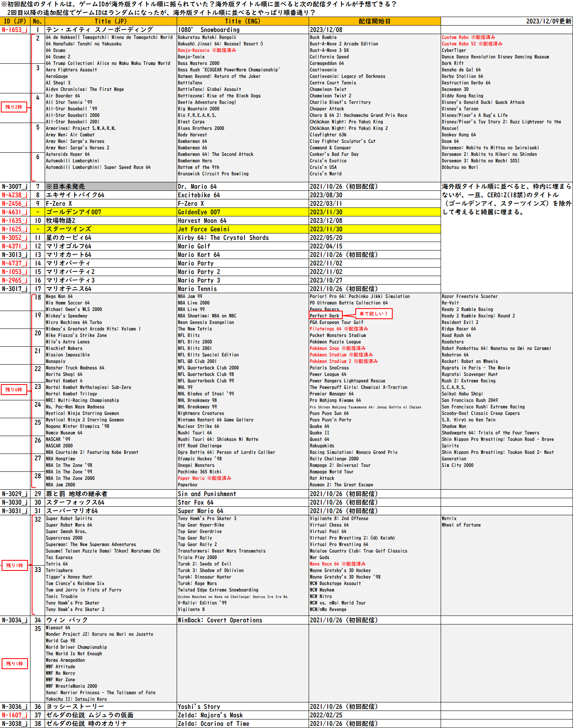Click the red-boxed "Perfect Dark" entry

[325, 316]
